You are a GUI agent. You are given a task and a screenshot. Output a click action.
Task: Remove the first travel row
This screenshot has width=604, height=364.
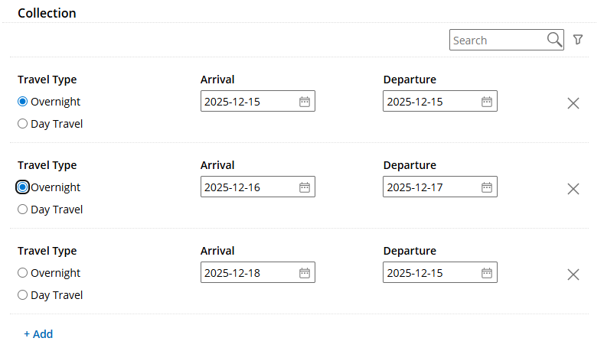[x=573, y=103]
